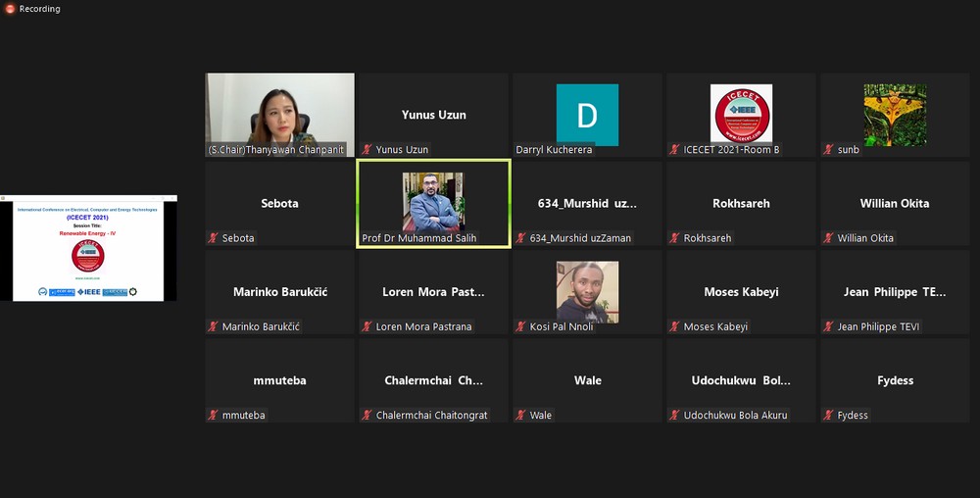Click muted mic icon next to Darryl Kucherera
Image resolution: width=980 pixels, height=498 pixels.
[x=520, y=150]
